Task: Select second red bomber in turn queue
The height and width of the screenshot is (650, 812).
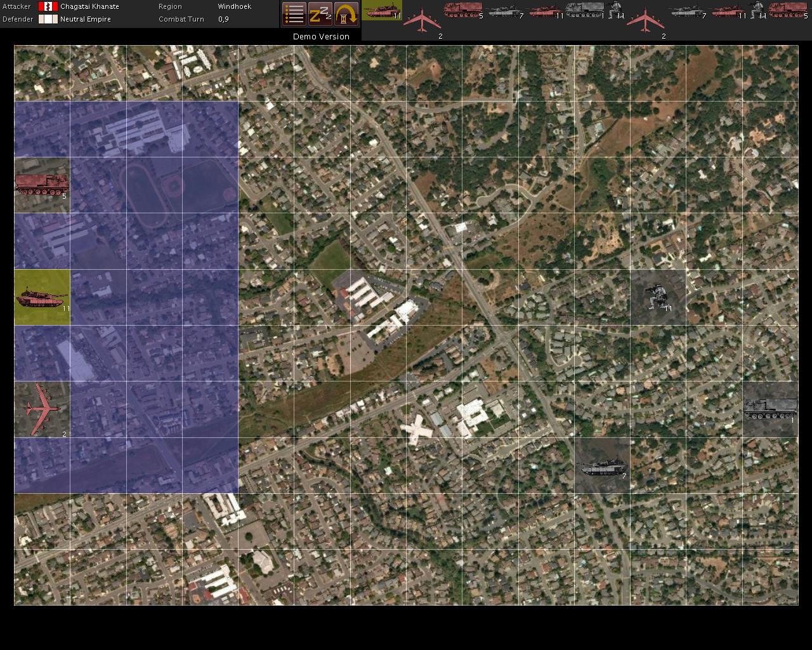Action: 645,21
